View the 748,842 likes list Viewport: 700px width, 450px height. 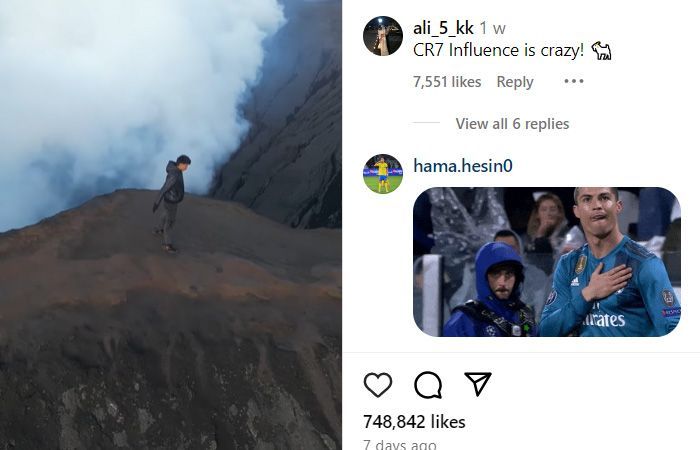click(414, 422)
